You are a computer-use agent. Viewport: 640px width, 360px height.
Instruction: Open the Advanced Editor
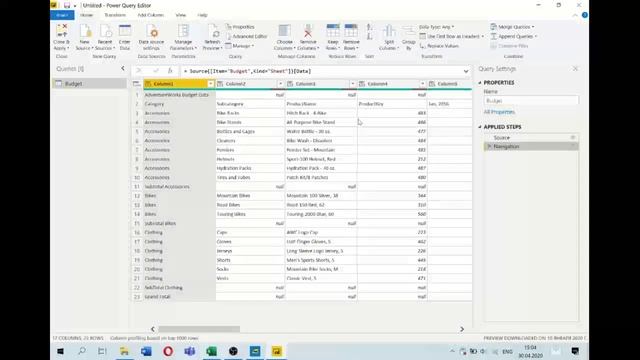click(247, 36)
